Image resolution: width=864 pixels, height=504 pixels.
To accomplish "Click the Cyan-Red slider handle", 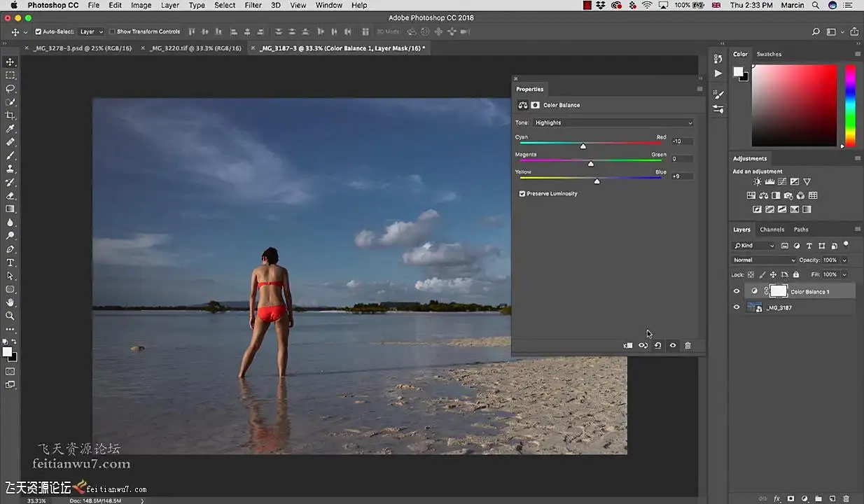I will click(x=583, y=146).
